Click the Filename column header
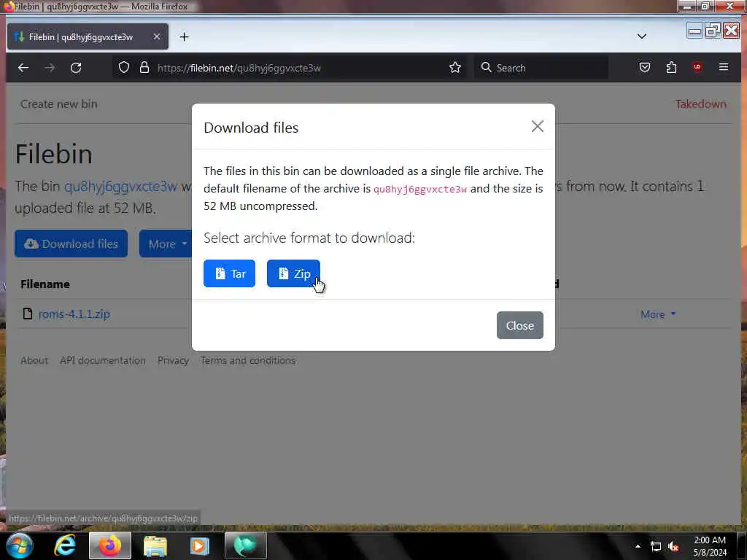Screen dimensions: 747x560 pos(45,284)
